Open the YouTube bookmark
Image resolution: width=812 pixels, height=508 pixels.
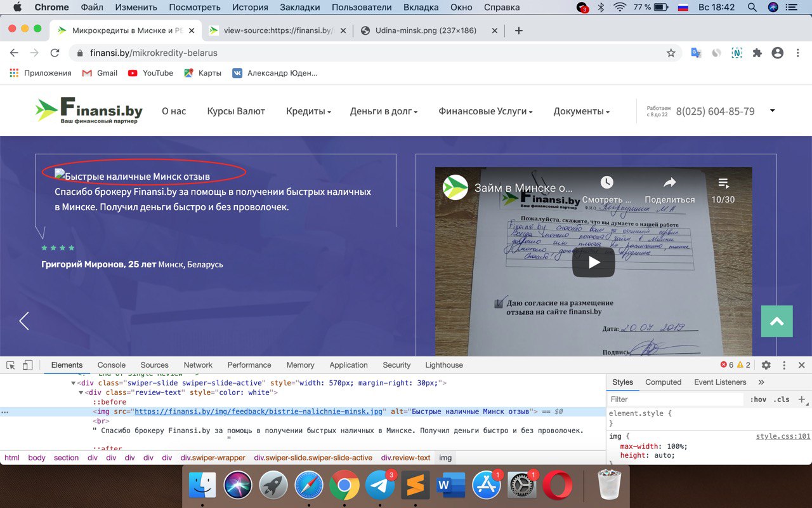pos(150,73)
